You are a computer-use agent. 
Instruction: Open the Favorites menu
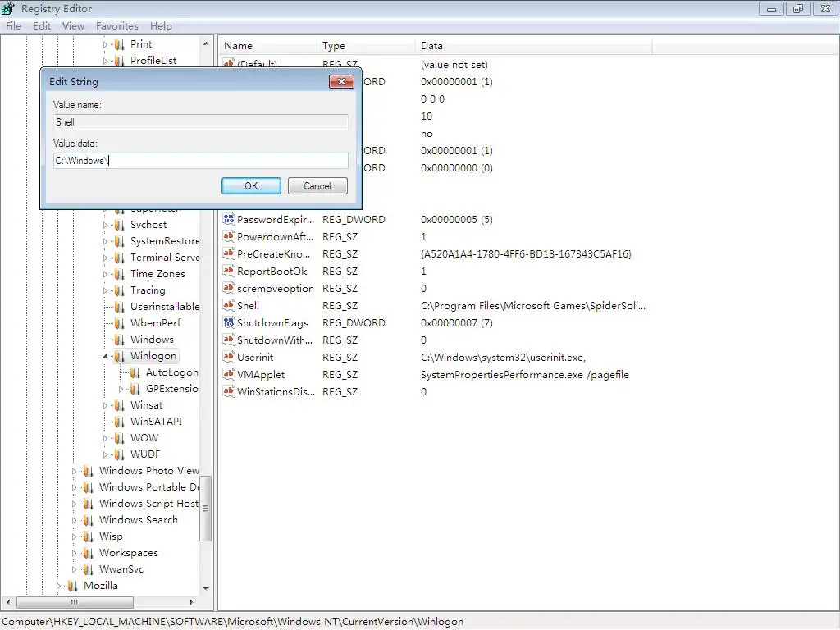click(117, 25)
